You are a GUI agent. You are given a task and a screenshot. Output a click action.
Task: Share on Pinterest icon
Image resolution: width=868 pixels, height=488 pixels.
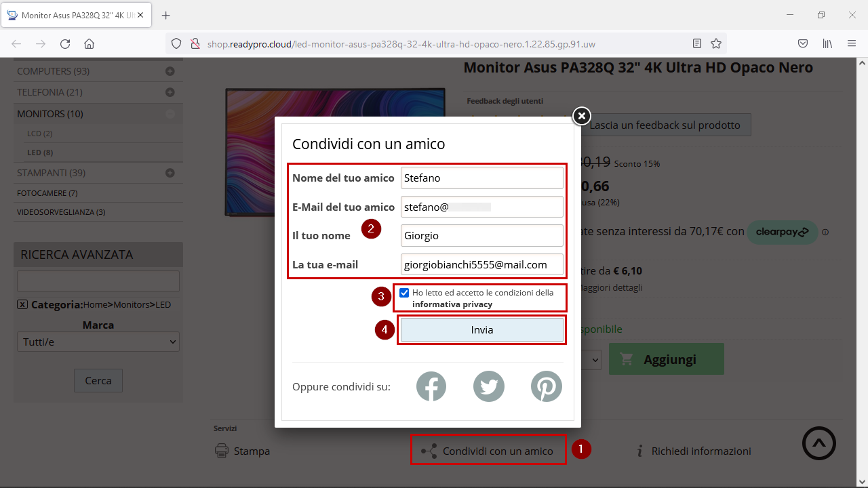[547, 386]
